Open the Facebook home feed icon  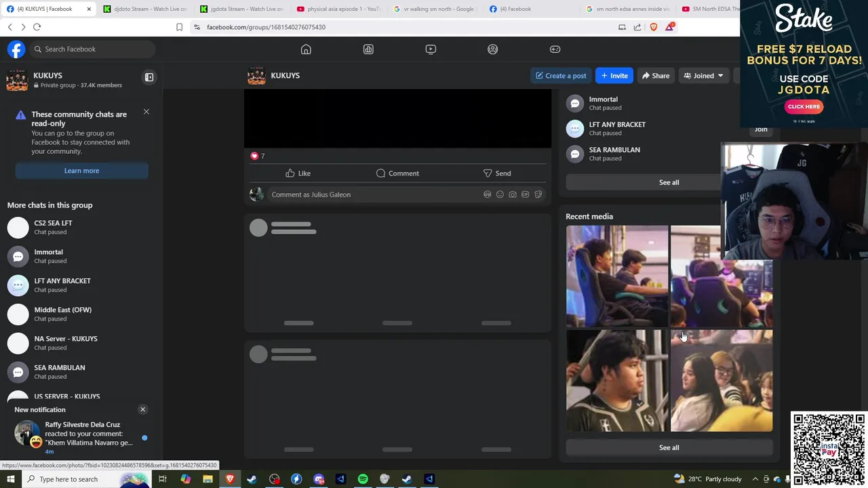306,49
